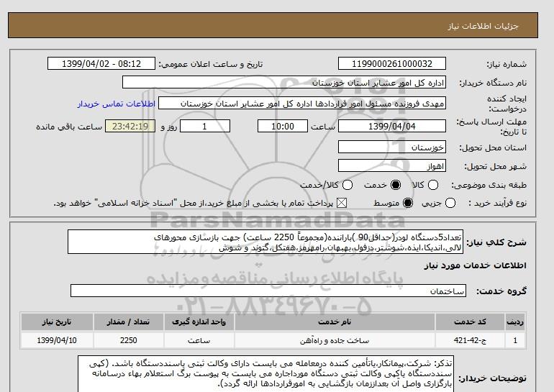Click the unit cell ساعت in the table

pos(199,340)
